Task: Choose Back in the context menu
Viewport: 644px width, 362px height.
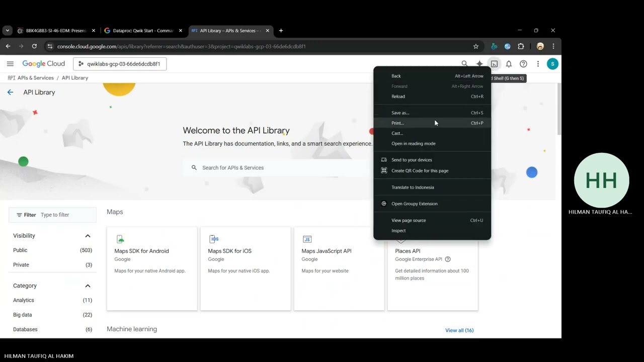Action: (x=432, y=76)
